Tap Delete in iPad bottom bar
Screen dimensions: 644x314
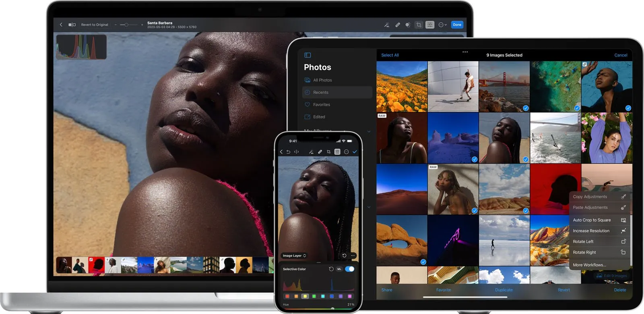click(620, 290)
